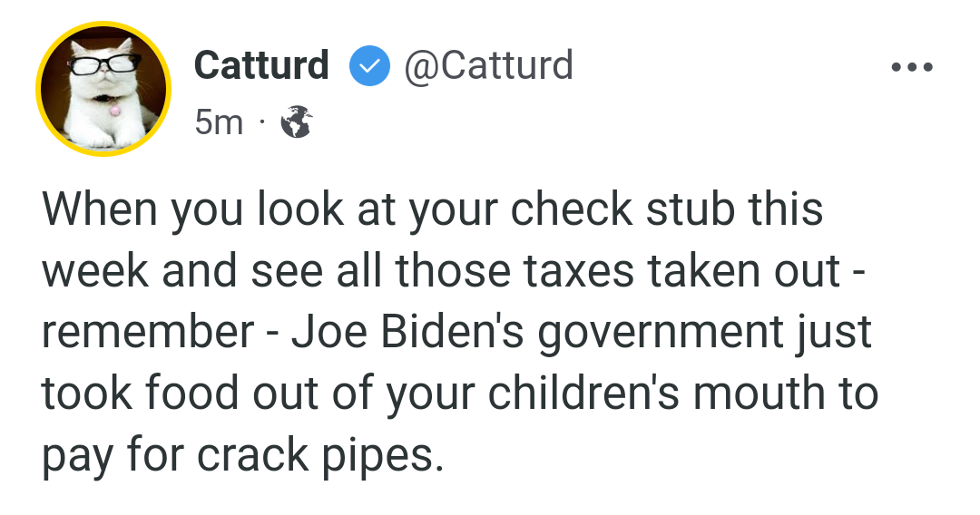
Task: Open the three-dot more options menu
Action: coord(912,66)
